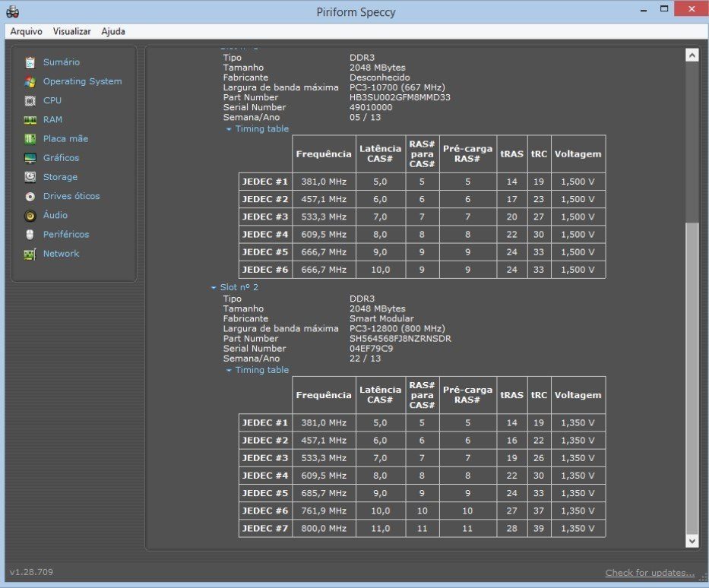Screen dimensions: 709x588
Task: Open the Sumário section
Action: 62,62
